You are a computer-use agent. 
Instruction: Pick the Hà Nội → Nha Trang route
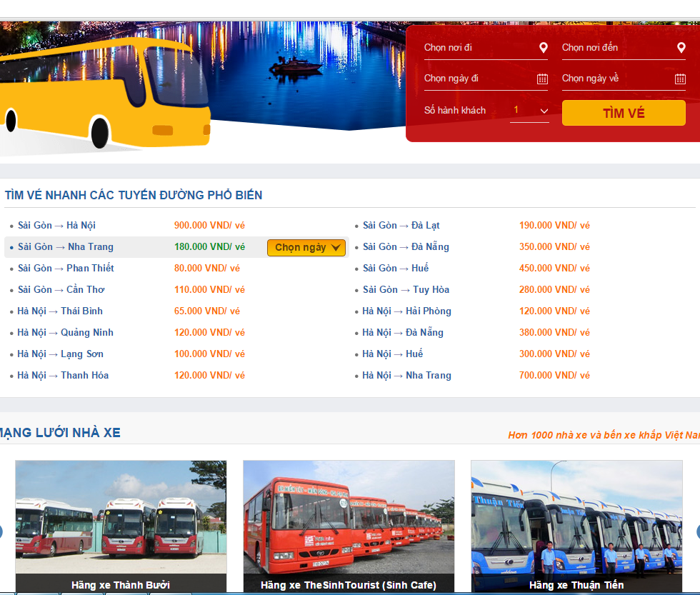406,376
